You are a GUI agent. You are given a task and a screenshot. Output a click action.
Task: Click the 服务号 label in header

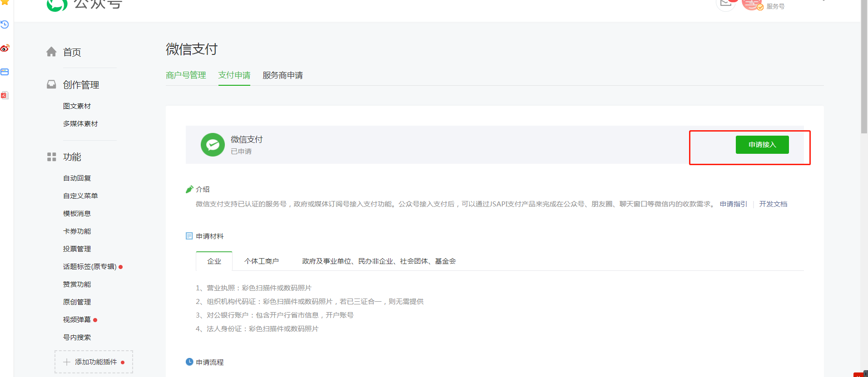(775, 6)
